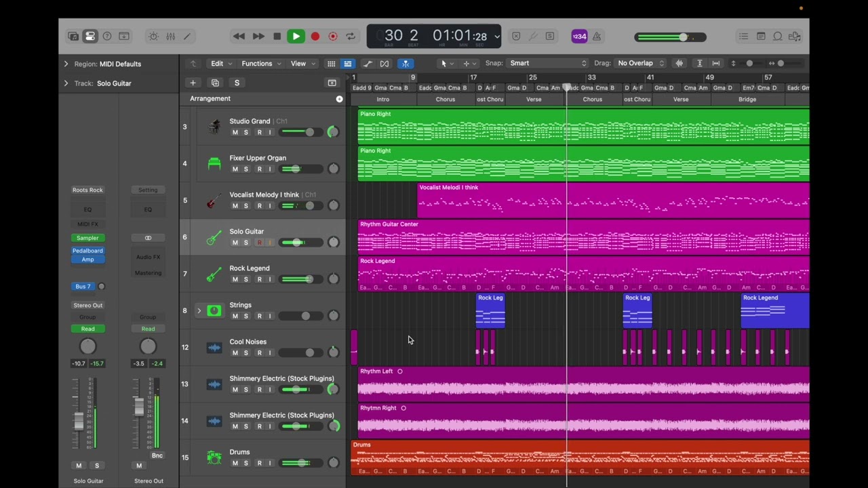Start playback with the green Play button

(x=296, y=37)
